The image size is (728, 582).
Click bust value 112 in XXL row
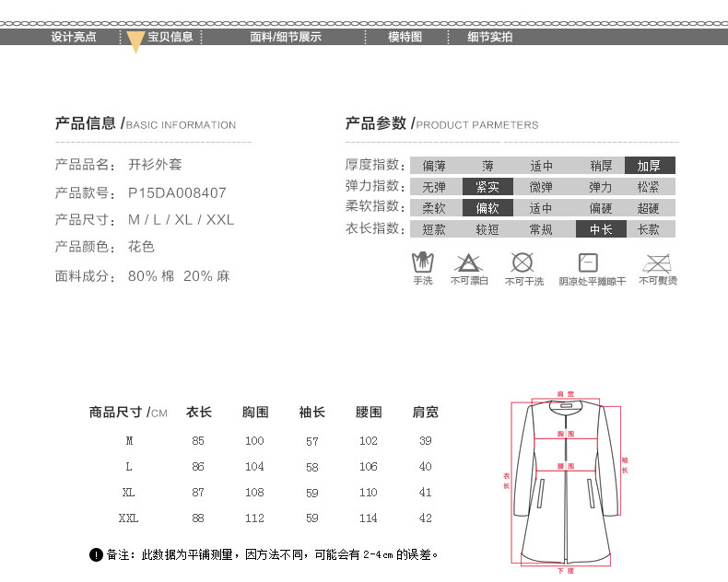(x=255, y=518)
